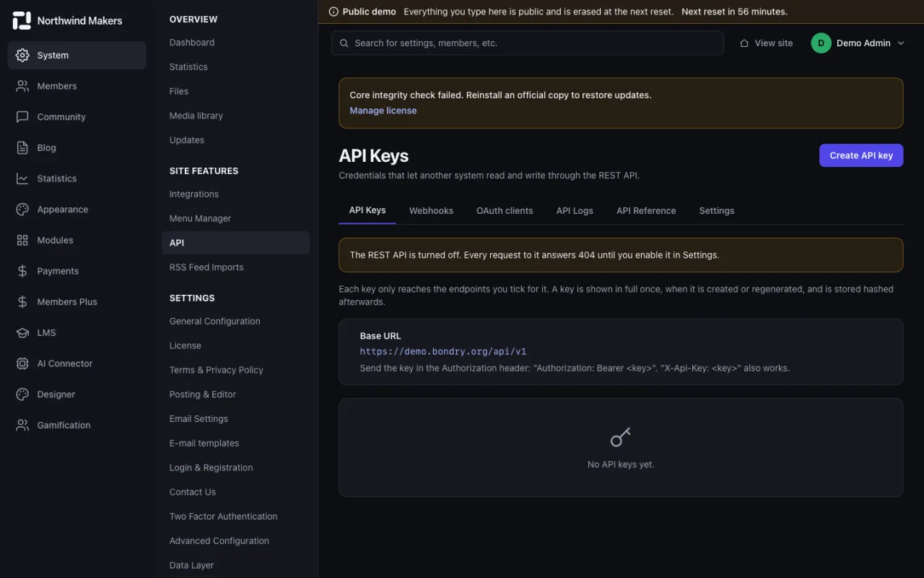Click the View site home icon
The width and height of the screenshot is (924, 578).
[744, 43]
